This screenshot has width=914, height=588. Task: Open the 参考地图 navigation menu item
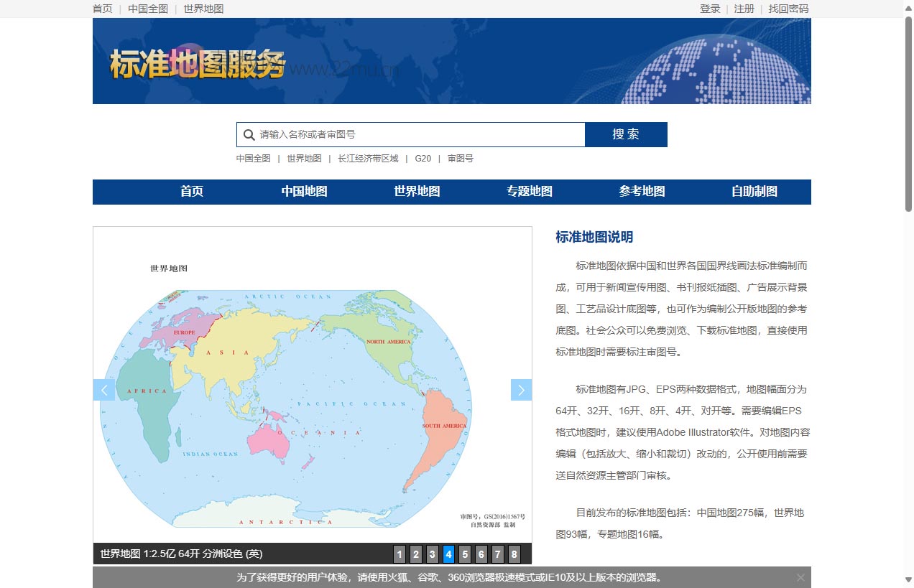click(x=642, y=192)
